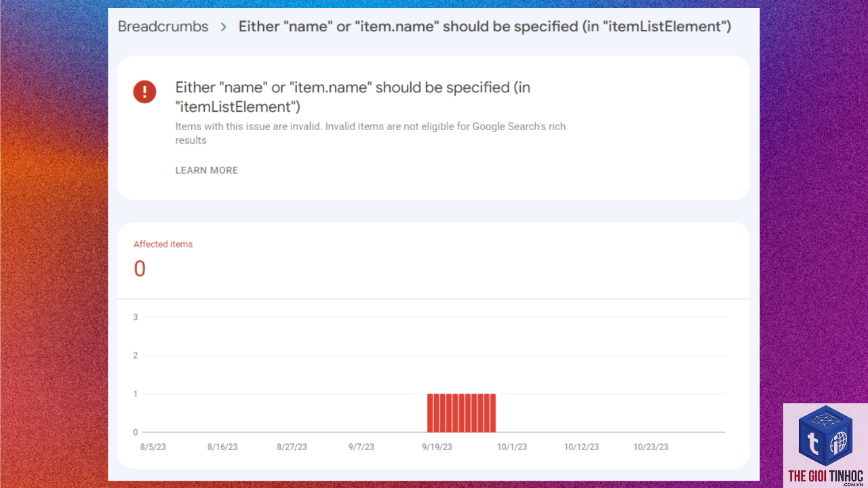The image size is (868, 488).
Task: Click the red error exclamation icon
Action: coord(144,91)
